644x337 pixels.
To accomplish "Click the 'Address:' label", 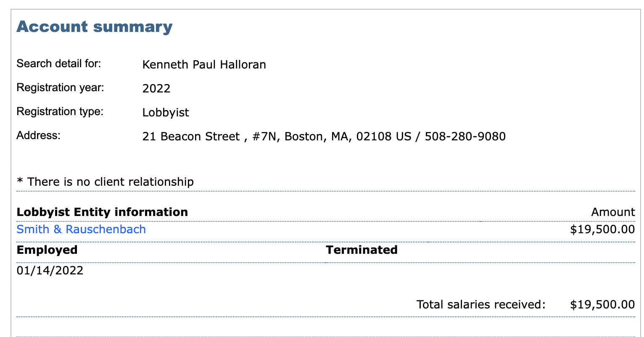I will [x=39, y=136].
